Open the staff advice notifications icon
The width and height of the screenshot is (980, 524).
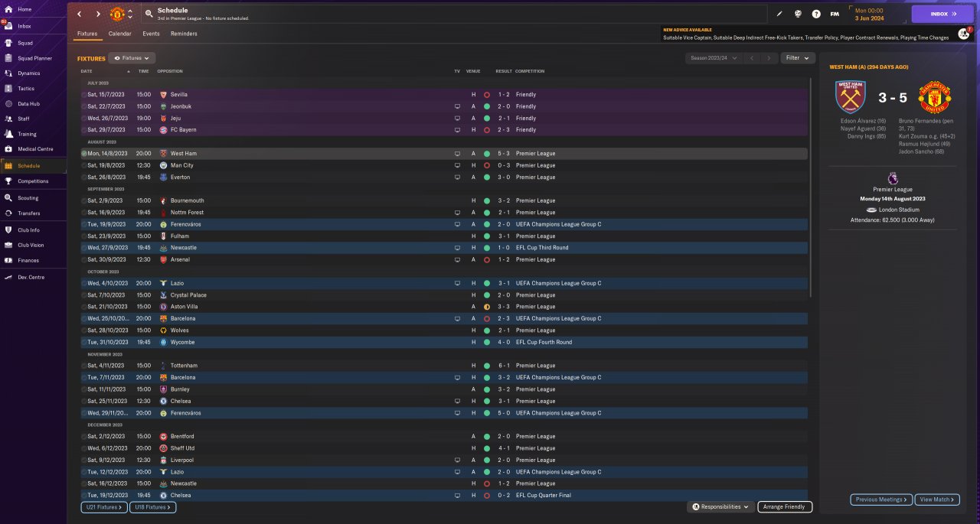pyautogui.click(x=963, y=34)
